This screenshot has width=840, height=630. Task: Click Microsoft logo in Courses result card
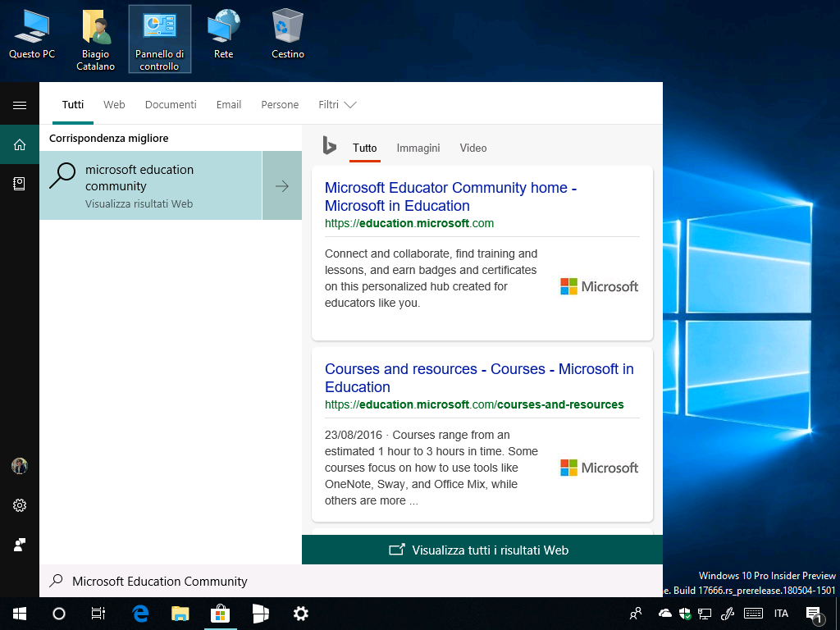(x=599, y=468)
